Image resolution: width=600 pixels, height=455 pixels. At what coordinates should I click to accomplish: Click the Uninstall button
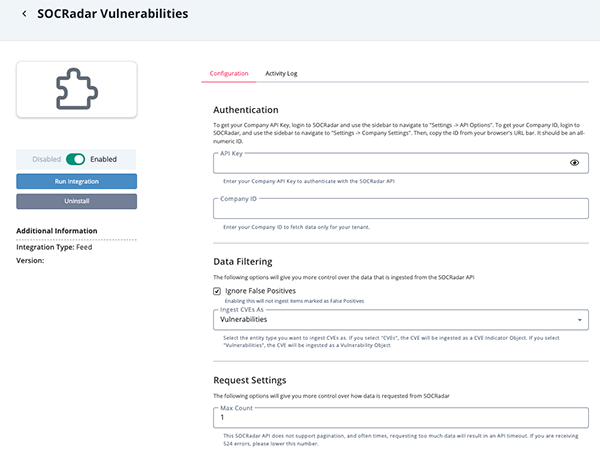76,201
